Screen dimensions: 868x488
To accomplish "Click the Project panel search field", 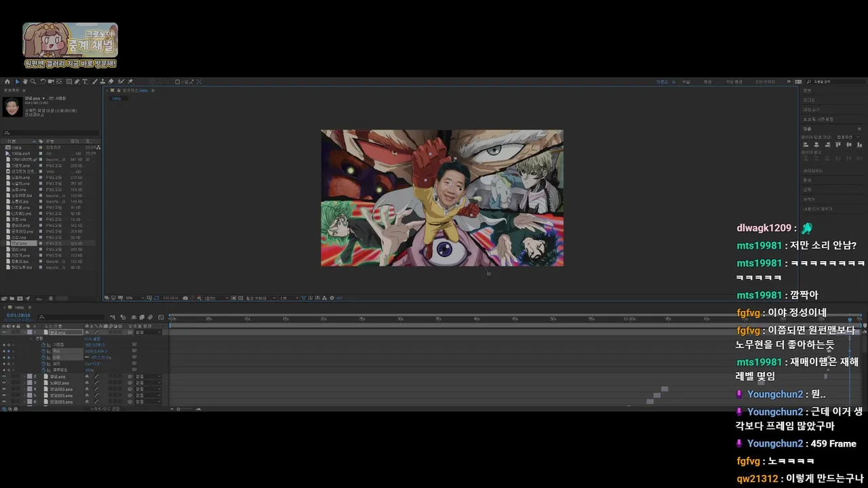I will click(x=51, y=133).
